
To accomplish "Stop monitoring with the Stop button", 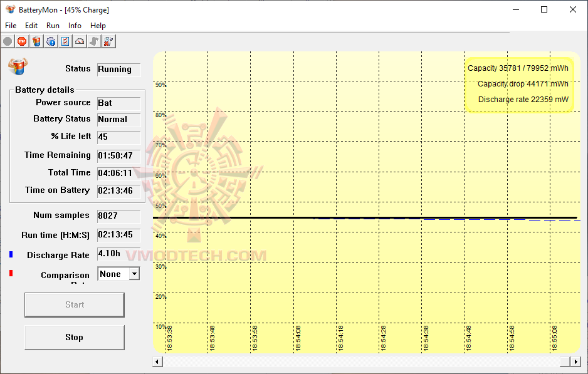I will [75, 337].
